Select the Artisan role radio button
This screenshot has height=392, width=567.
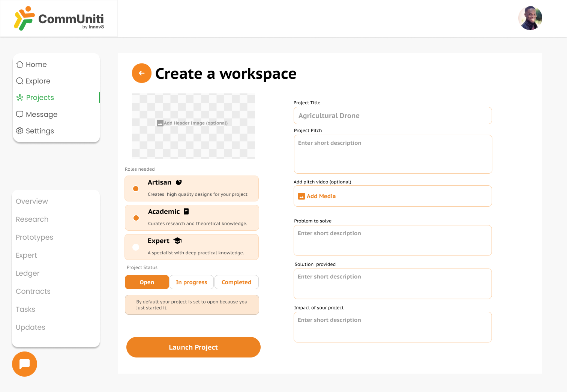click(136, 189)
